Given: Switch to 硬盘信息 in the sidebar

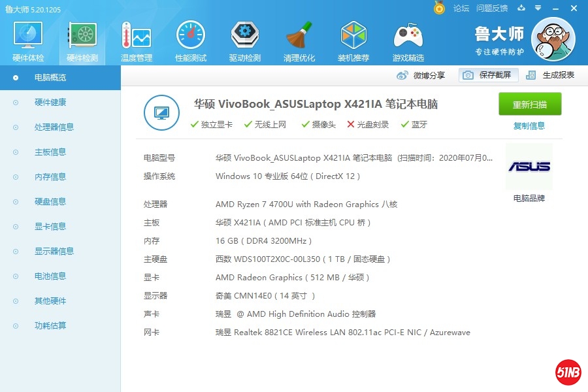Looking at the screenshot, I should coord(50,202).
